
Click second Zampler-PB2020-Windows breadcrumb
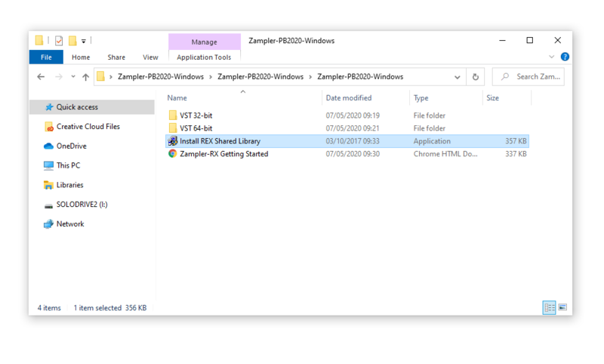coord(260,77)
